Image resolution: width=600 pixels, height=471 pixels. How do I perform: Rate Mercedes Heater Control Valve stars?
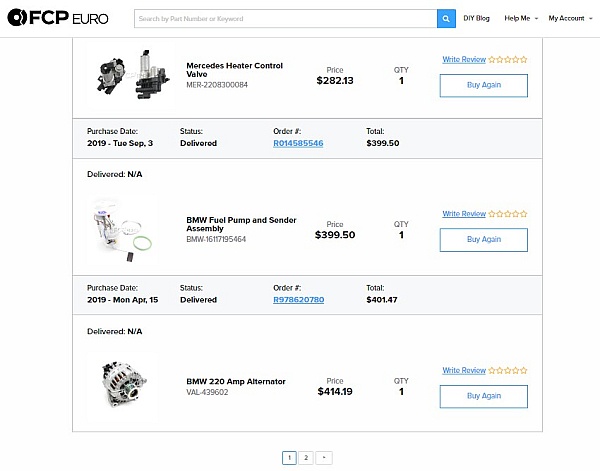tap(508, 59)
